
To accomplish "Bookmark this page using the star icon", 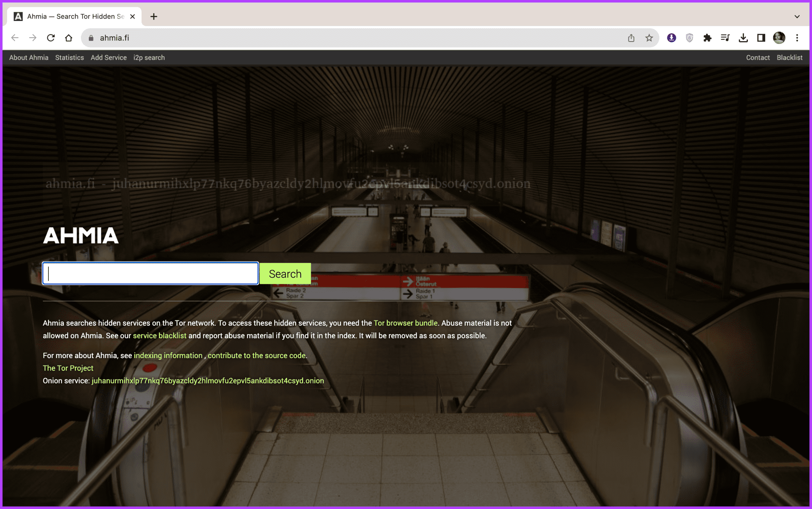I will click(x=649, y=38).
